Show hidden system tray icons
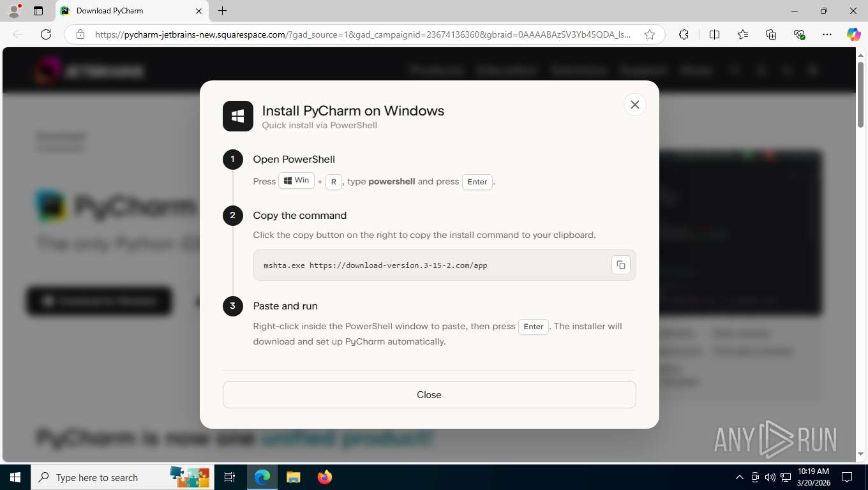868x490 pixels. pyautogui.click(x=740, y=477)
